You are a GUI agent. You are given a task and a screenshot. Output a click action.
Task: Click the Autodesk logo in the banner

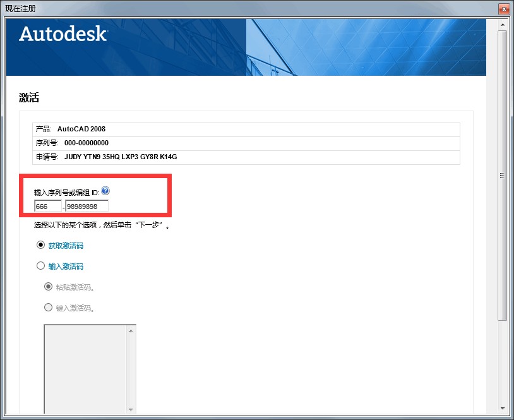63,34
